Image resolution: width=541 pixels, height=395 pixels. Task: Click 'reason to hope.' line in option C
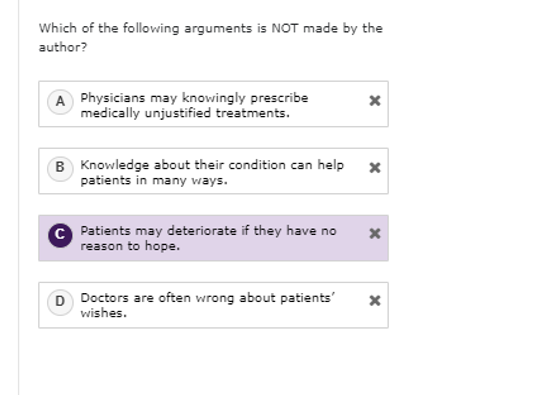coord(130,246)
